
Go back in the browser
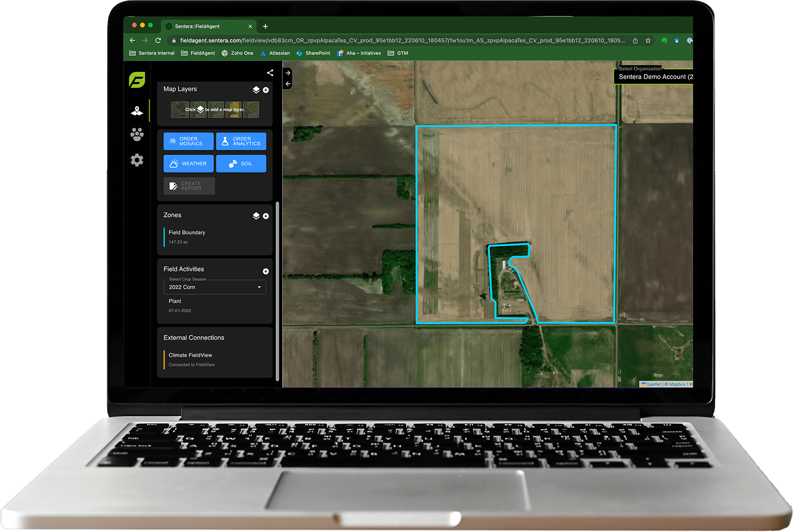point(133,40)
